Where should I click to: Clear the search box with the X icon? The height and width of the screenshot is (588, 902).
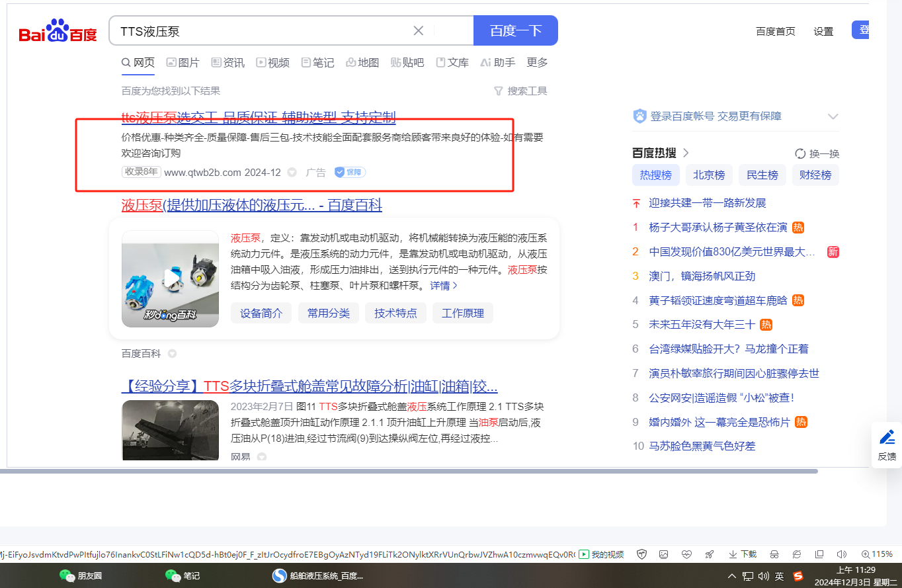coord(419,30)
